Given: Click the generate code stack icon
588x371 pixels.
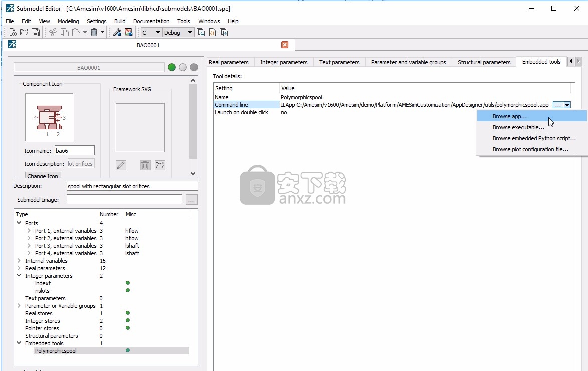Looking at the screenshot, I should (201, 32).
